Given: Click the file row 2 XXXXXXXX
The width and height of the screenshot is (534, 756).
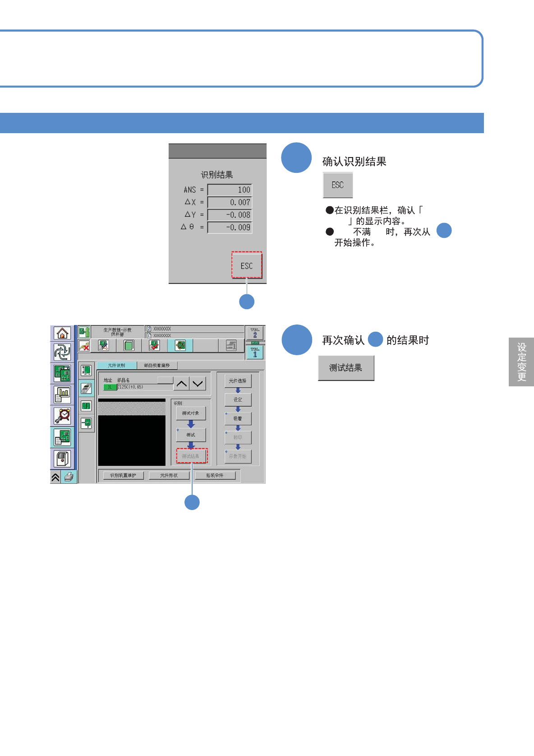Looking at the screenshot, I should coord(195,329).
